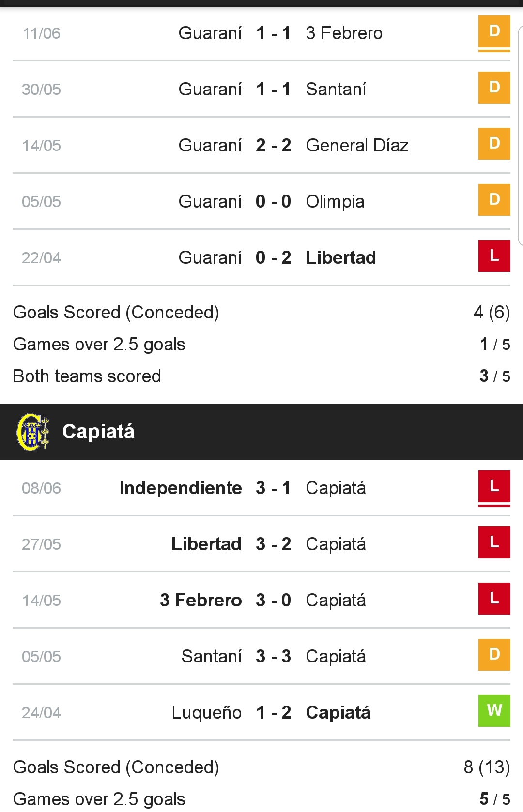Click the Luqueño team name

tap(207, 712)
